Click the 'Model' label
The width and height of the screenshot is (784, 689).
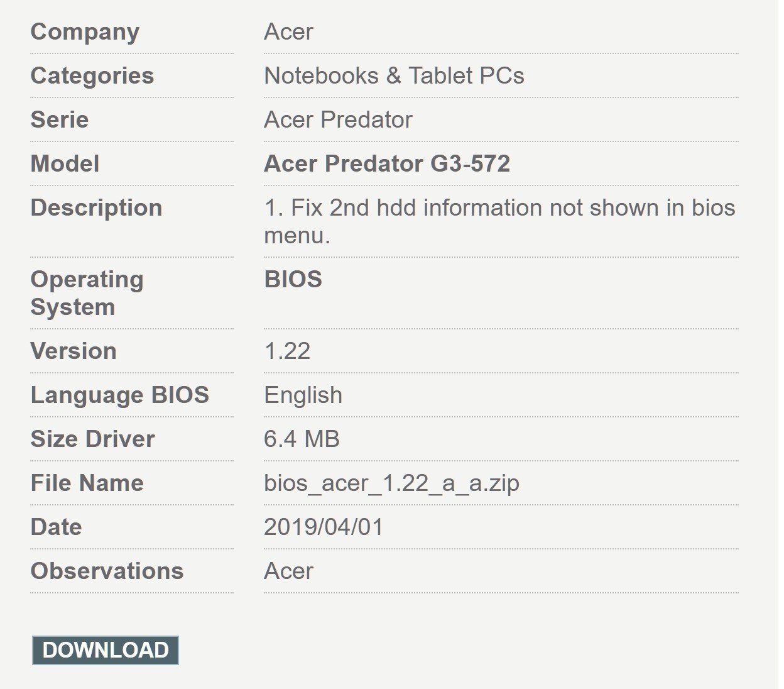click(x=65, y=163)
